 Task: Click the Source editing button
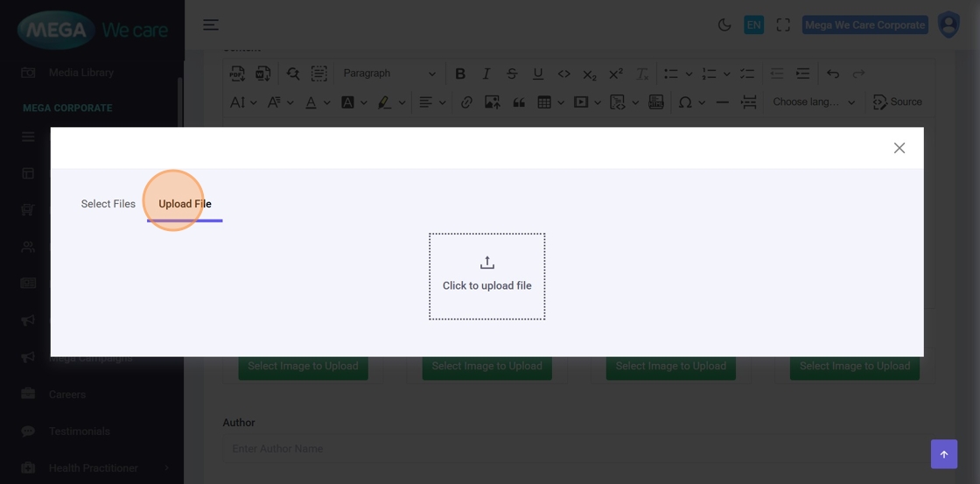pyautogui.click(x=898, y=102)
